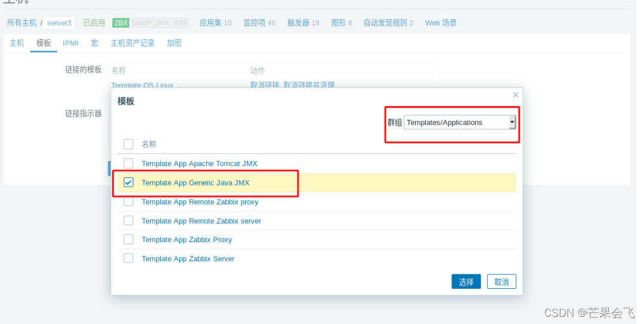Open Template App Remote Zabbix proxy link
The image size is (644, 324).
point(200,202)
